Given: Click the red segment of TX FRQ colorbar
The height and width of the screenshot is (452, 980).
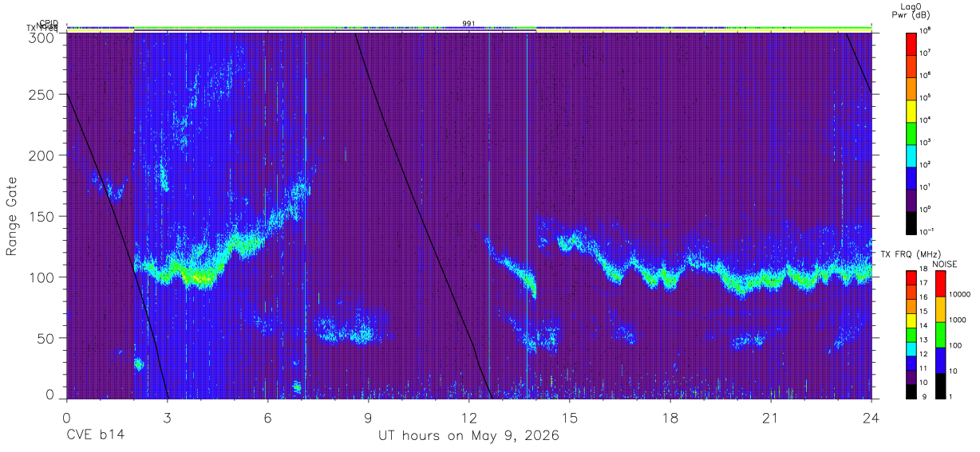Looking at the screenshot, I should click(x=911, y=277).
